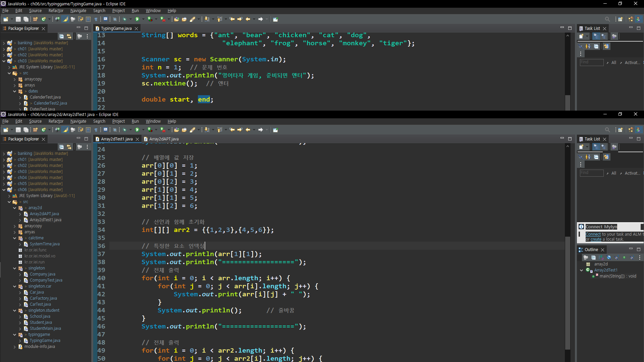Click the green Run button in lower toolbar

pos(137,130)
